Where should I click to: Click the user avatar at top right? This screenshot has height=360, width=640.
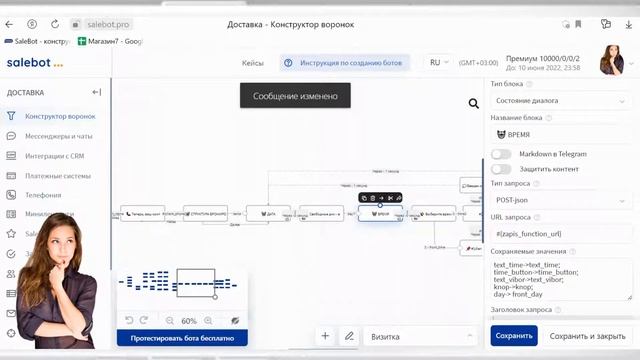pyautogui.click(x=611, y=60)
